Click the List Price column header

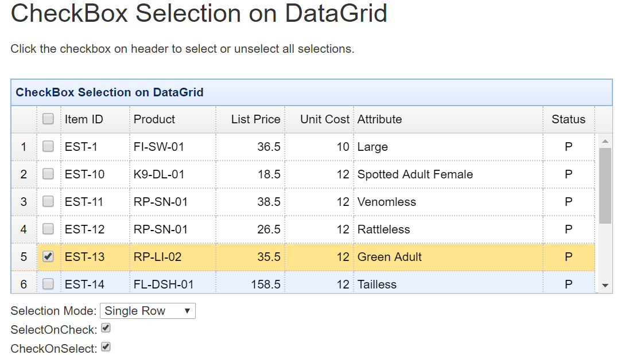point(255,119)
